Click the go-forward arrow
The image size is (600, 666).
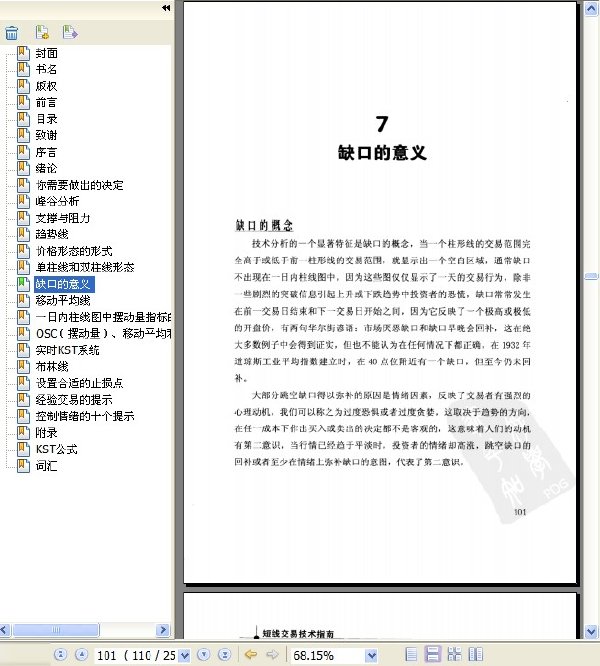coord(272,655)
